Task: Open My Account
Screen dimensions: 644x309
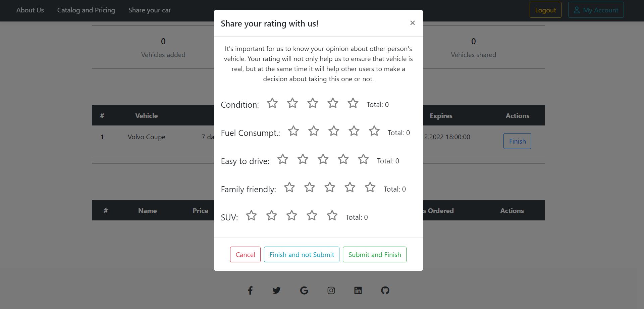Action: coord(596,10)
